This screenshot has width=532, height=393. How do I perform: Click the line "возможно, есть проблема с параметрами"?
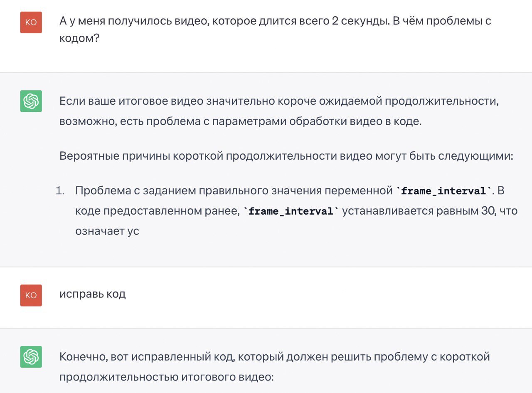pos(240,121)
